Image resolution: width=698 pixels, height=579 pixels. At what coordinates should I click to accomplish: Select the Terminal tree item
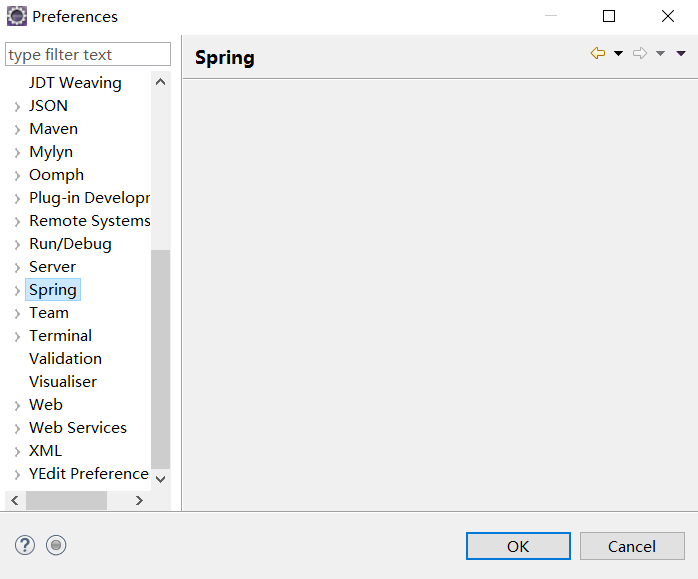61,336
